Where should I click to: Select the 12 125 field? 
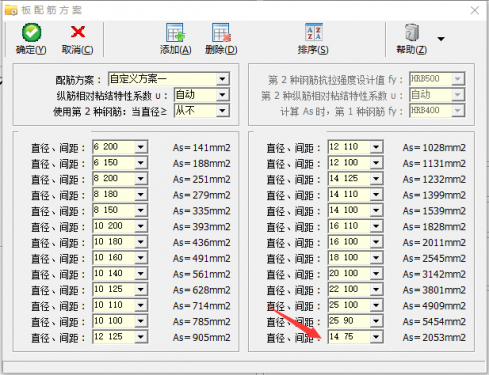tap(114, 337)
